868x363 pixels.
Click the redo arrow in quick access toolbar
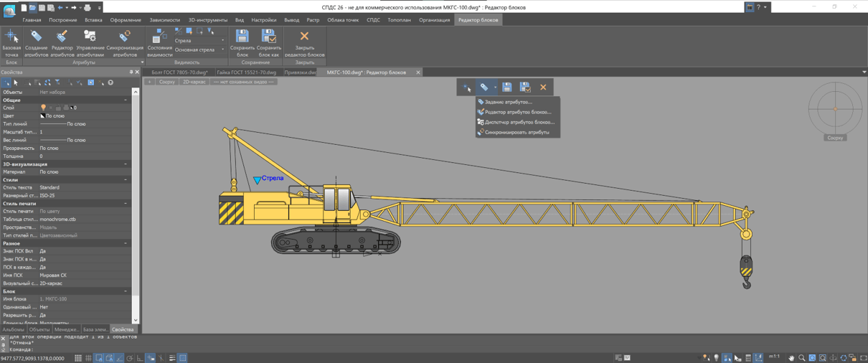click(x=74, y=8)
